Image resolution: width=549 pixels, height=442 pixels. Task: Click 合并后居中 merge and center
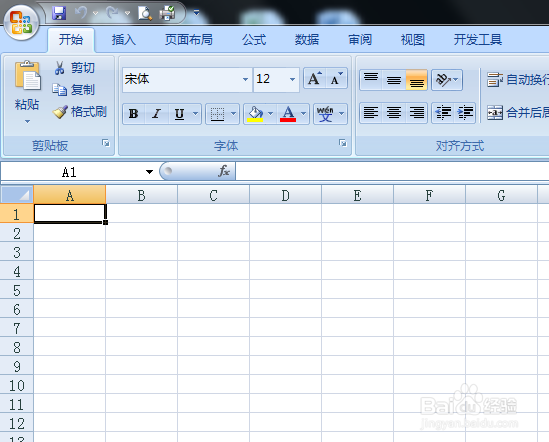517,112
